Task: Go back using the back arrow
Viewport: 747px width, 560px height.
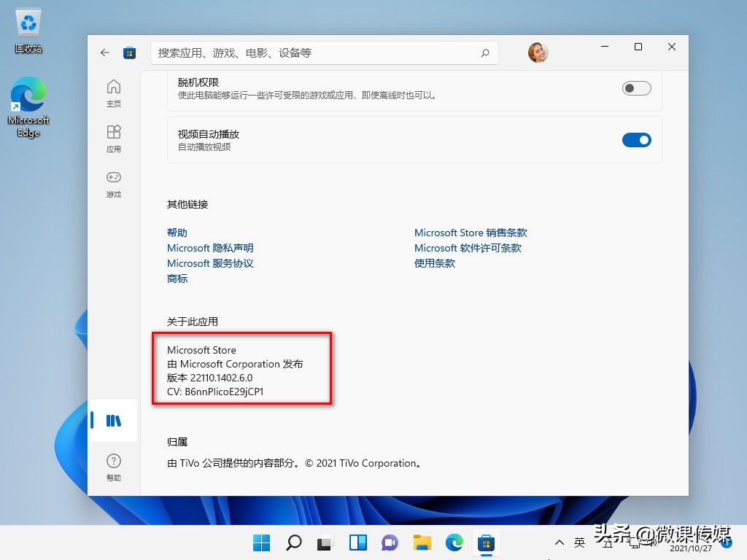Action: 104,52
